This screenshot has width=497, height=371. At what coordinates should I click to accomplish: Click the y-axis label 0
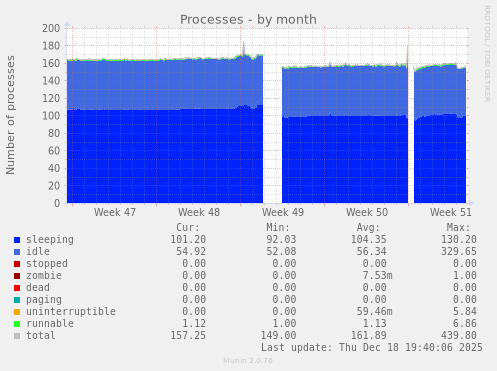(57, 203)
